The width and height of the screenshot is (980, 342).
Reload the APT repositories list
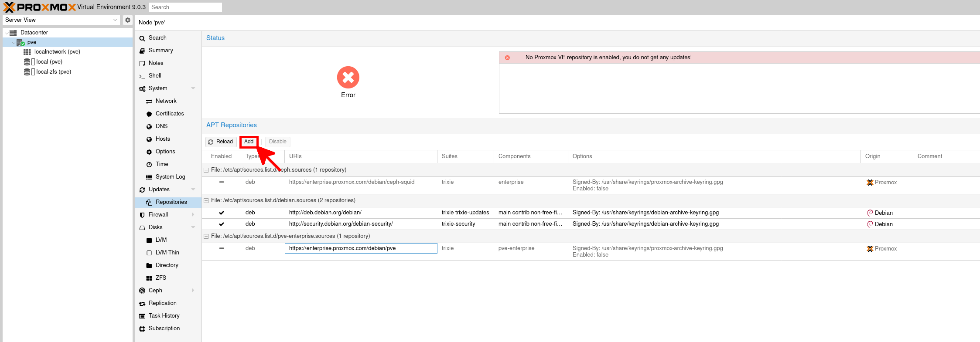tap(221, 142)
